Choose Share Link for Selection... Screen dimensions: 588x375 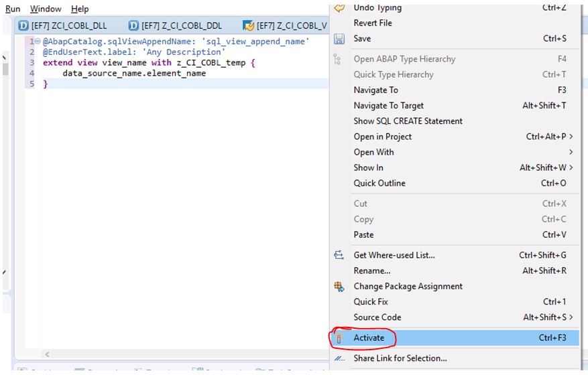[455, 358]
